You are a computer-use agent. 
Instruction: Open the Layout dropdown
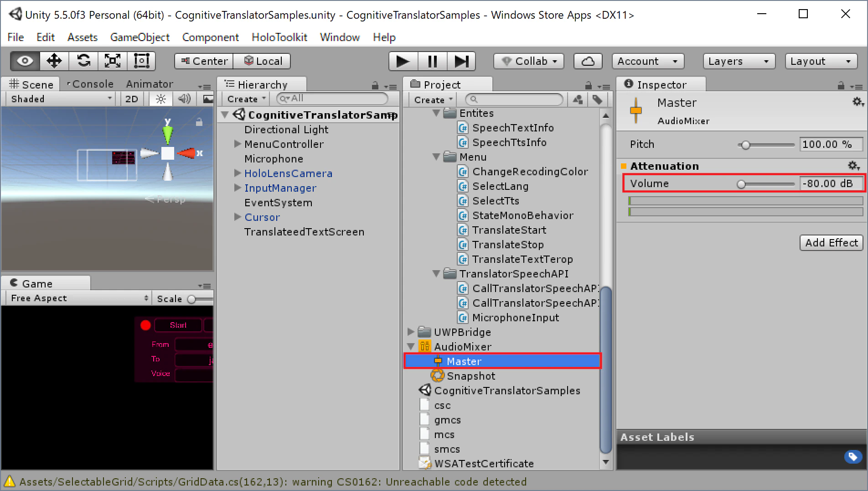click(x=821, y=61)
